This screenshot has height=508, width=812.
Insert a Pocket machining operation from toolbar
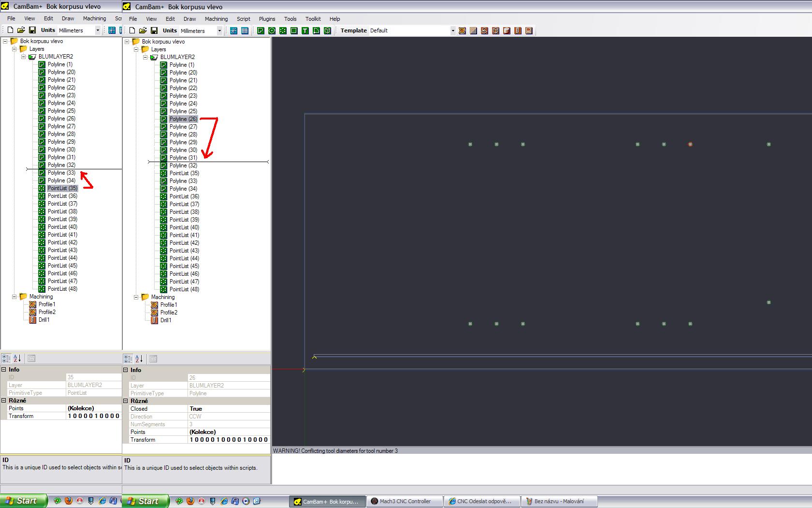coord(474,30)
